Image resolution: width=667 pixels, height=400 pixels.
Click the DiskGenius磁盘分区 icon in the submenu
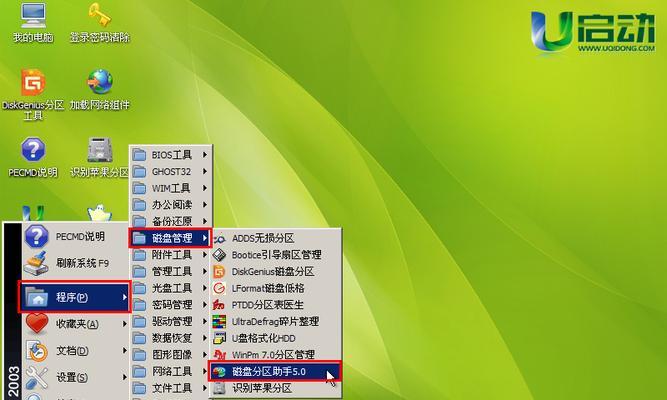click(219, 271)
